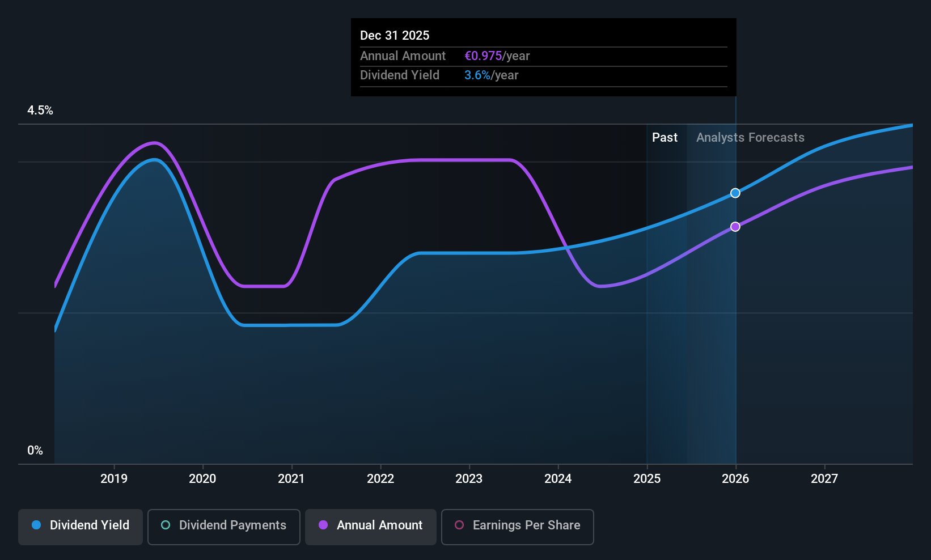Toggle the Dividend Payments legend button
The image size is (931, 560).
tap(224, 527)
